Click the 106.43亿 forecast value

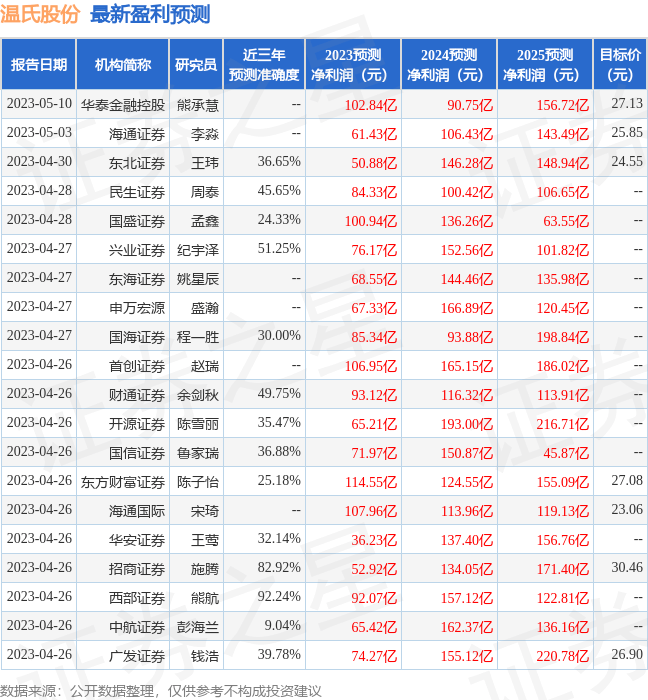tap(467, 134)
